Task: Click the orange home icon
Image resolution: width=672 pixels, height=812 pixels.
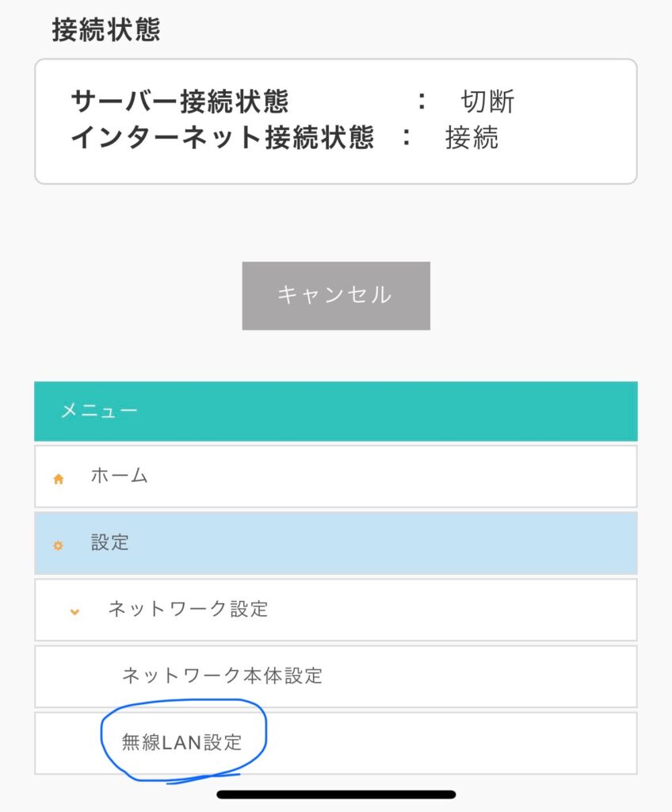Action: 58,479
